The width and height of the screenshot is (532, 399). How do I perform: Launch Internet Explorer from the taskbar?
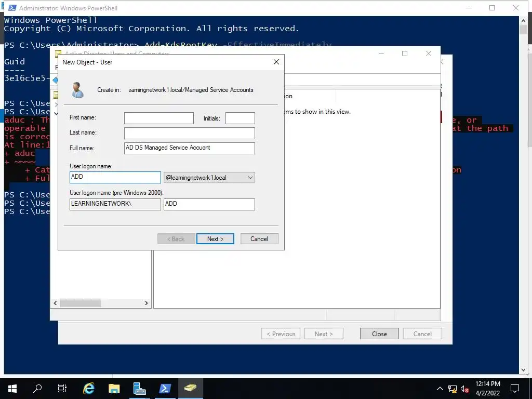pyautogui.click(x=88, y=389)
